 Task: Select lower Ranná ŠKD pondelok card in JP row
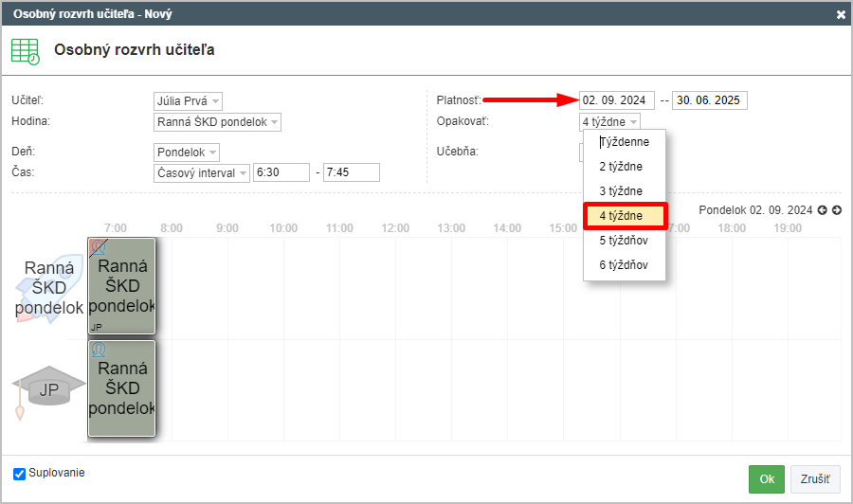[122, 388]
